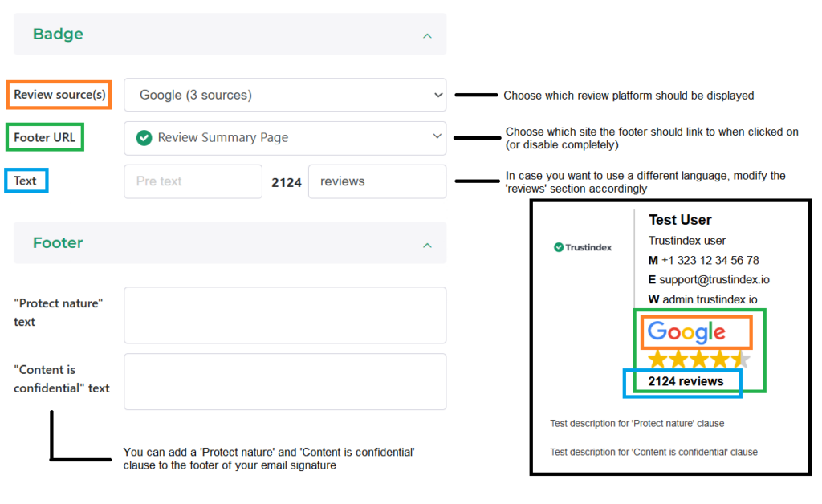Click the Footer section header
The width and height of the screenshot is (822, 504).
point(58,243)
